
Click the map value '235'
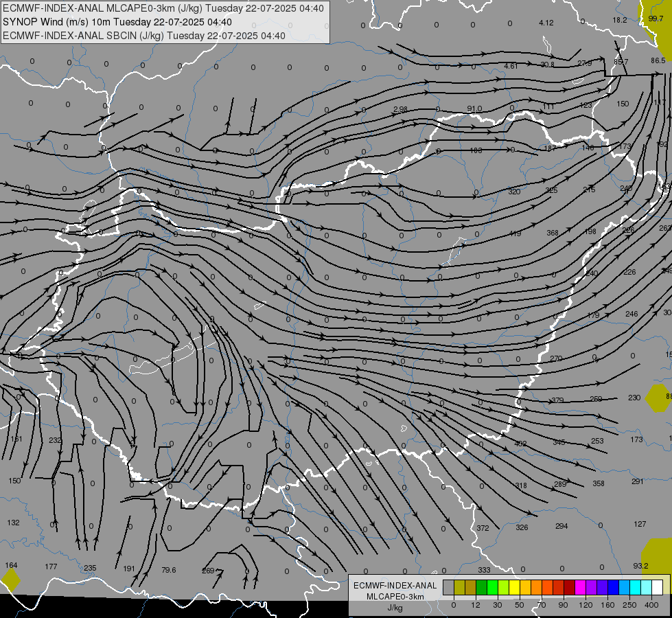[x=90, y=568]
